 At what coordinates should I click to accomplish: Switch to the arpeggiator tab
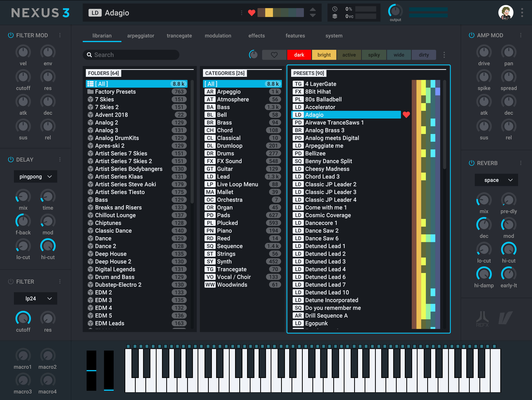click(x=141, y=36)
